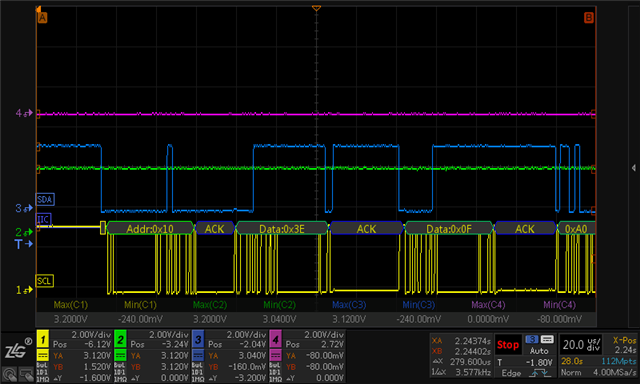The height and width of the screenshot is (384, 640).
Task: Click channel 3 DC coupling icon
Action: click(198, 355)
